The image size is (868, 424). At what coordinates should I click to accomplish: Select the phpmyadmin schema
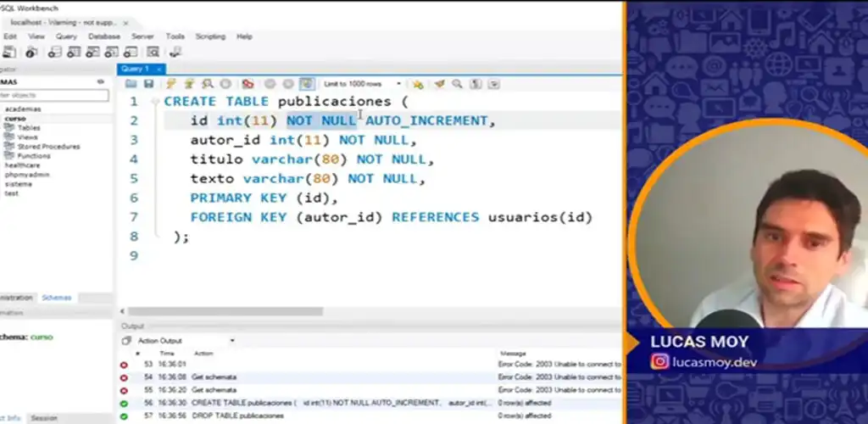(x=27, y=175)
